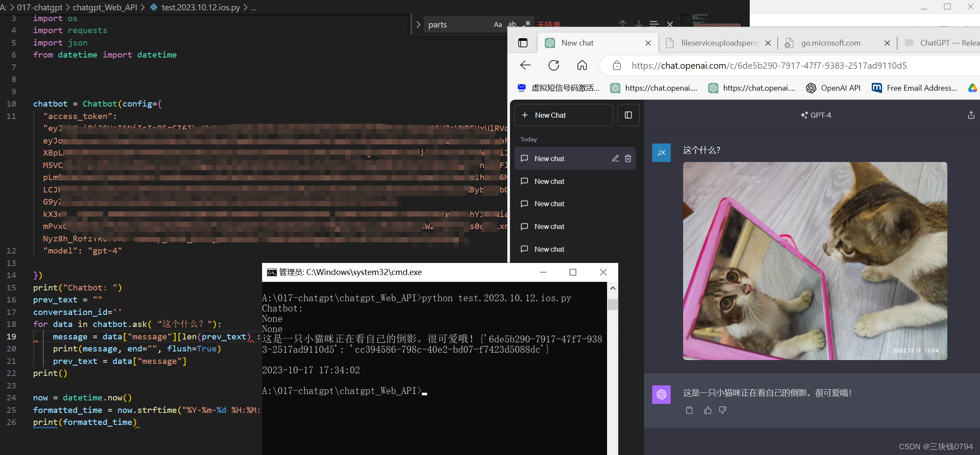This screenshot has width=980, height=455.
Task: Click the share icon next to GPT-4 header
Action: coord(970,115)
